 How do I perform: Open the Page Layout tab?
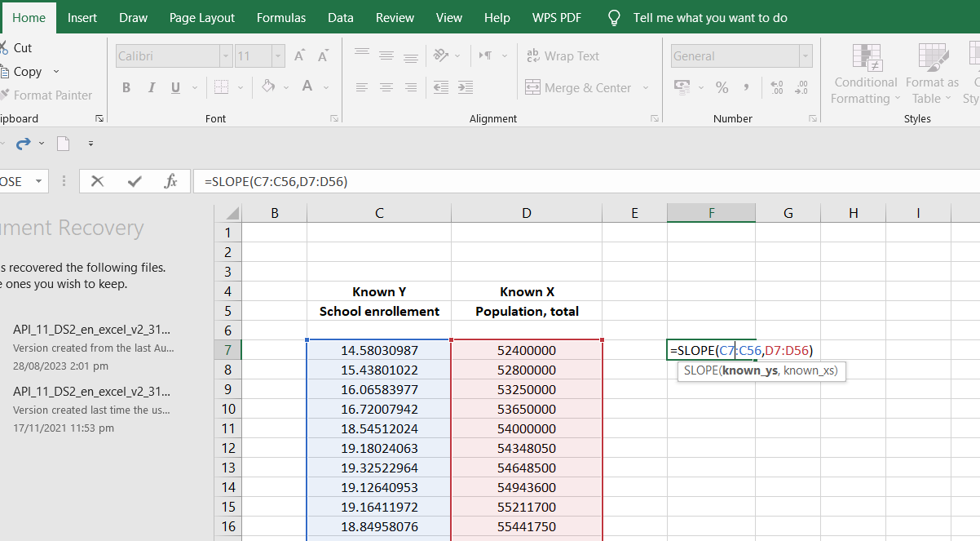point(202,17)
